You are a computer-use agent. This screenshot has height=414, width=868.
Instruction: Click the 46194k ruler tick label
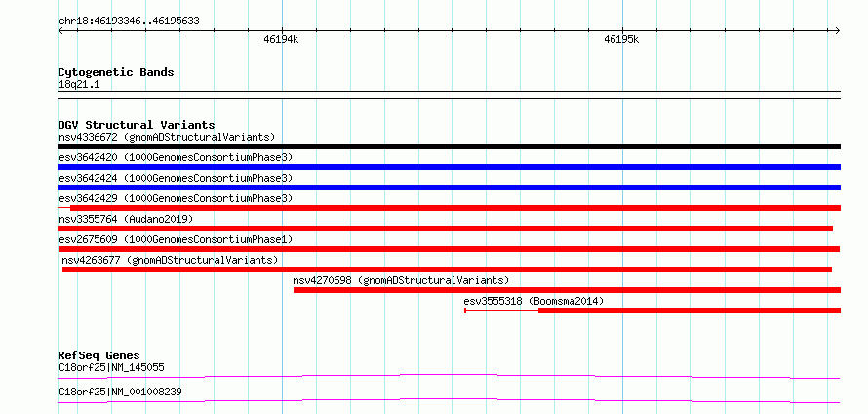point(281,39)
